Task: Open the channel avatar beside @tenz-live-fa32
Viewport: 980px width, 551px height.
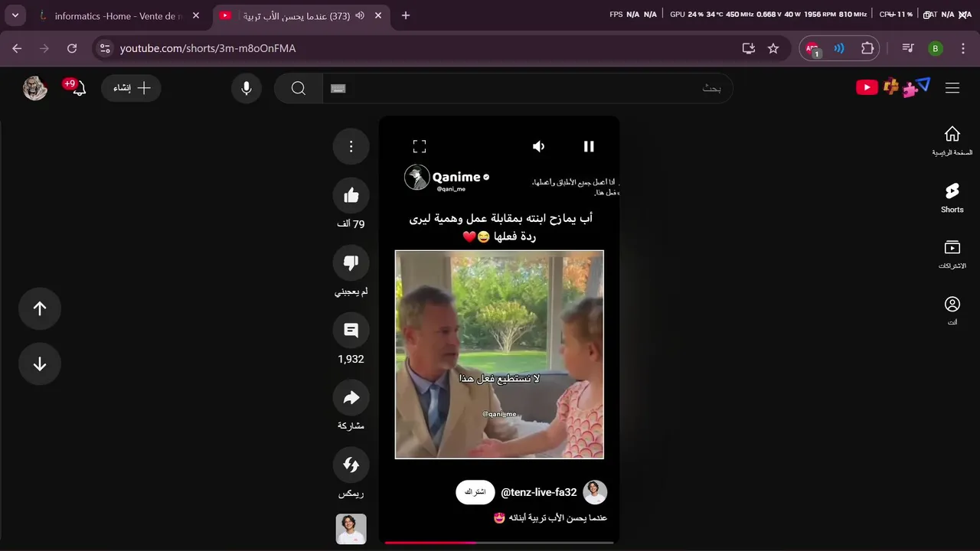Action: pyautogui.click(x=595, y=492)
